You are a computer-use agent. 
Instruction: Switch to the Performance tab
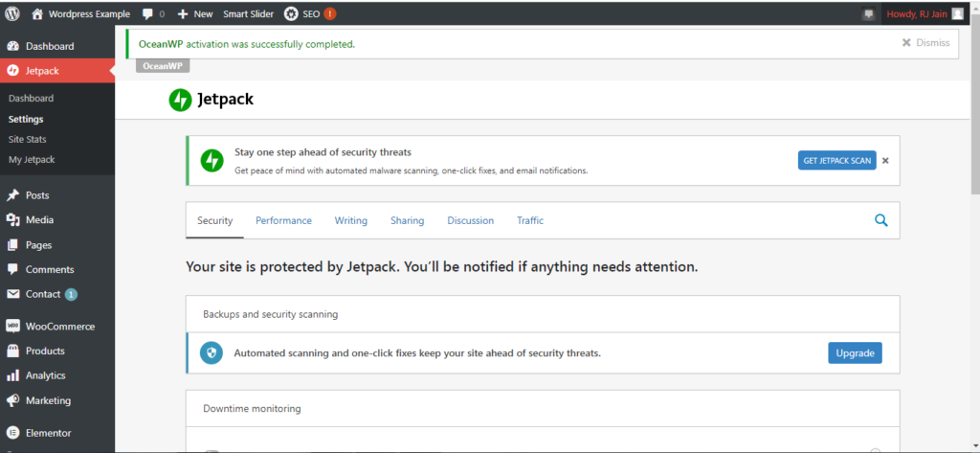click(x=283, y=220)
